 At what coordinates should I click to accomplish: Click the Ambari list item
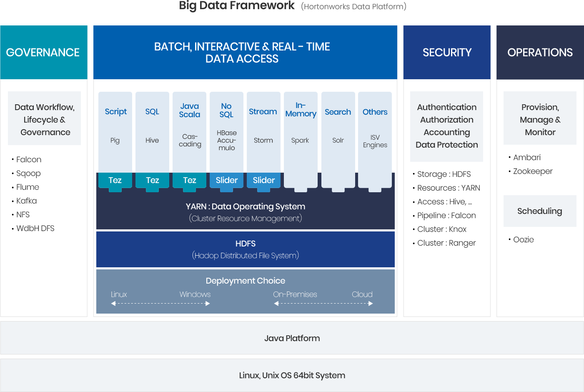526,157
